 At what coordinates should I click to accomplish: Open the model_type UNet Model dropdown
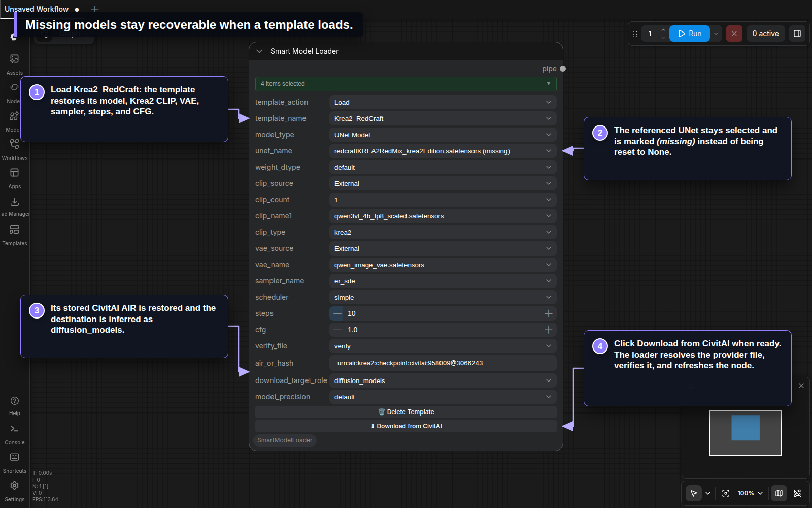[x=443, y=135]
